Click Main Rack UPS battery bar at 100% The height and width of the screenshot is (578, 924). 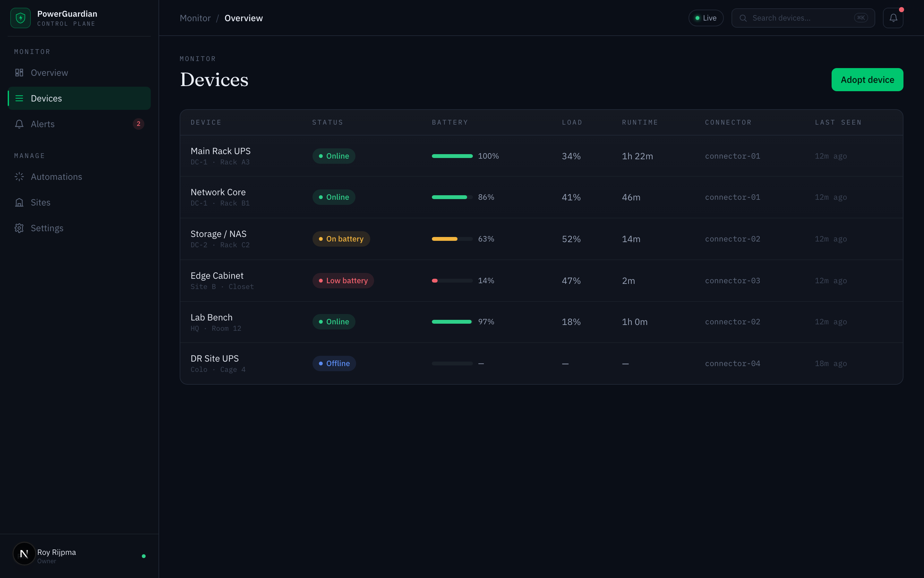pyautogui.click(x=452, y=156)
